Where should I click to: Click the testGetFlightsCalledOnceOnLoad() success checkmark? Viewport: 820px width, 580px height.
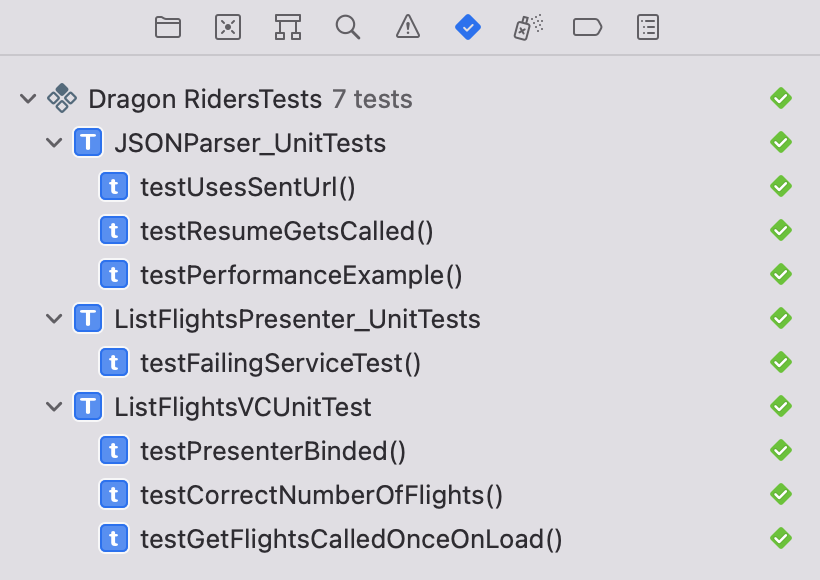781,538
